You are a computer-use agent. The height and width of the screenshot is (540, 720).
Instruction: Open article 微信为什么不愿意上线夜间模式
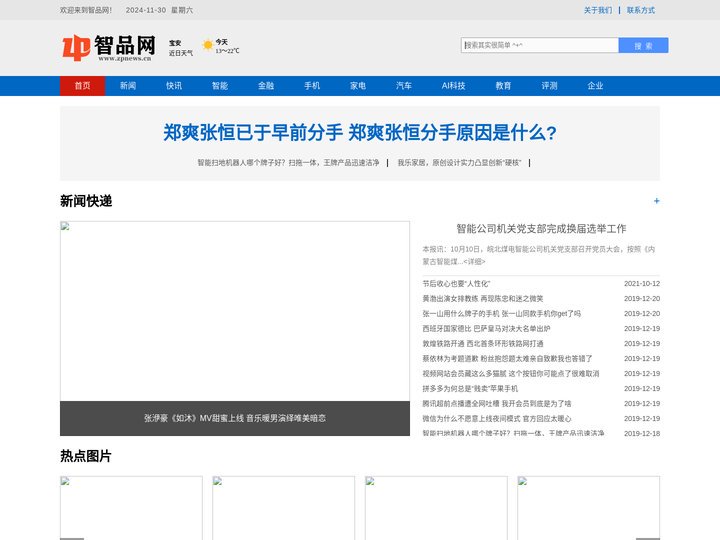pos(497,419)
